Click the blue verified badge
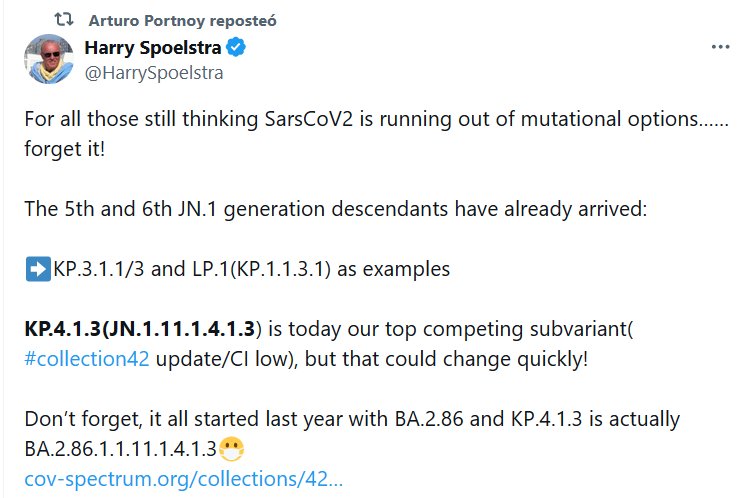 point(237,49)
